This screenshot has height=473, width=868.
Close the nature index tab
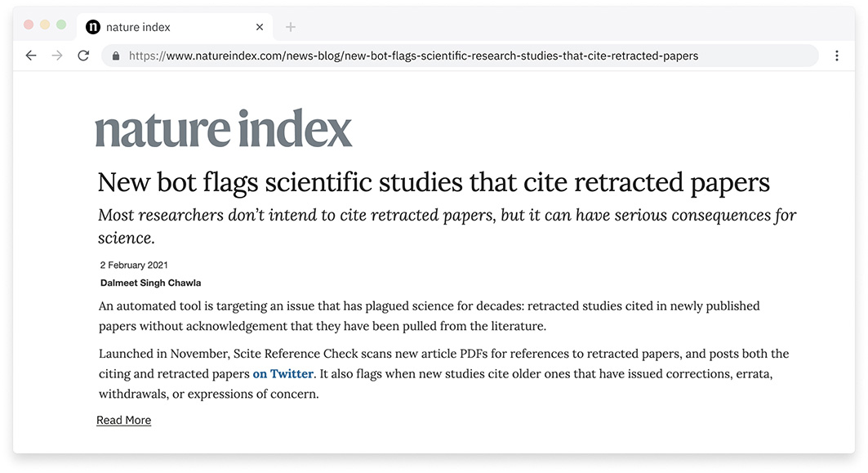pos(259,26)
